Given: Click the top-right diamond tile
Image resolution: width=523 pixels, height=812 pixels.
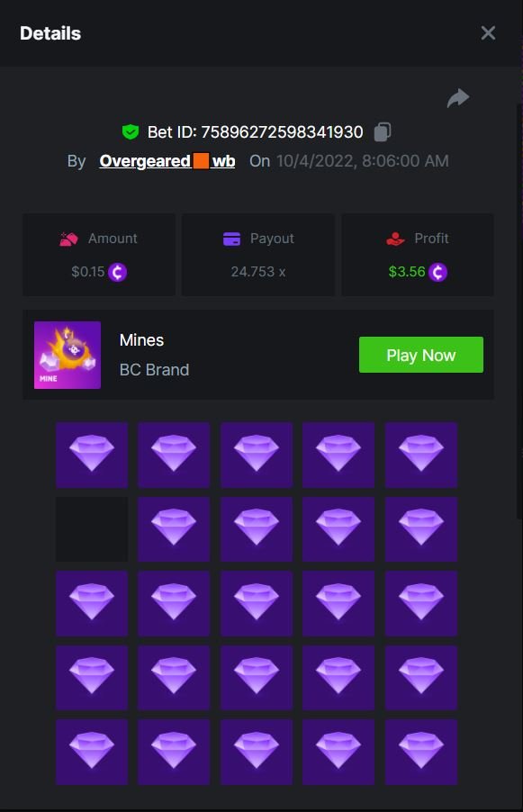Looking at the screenshot, I should tap(421, 455).
